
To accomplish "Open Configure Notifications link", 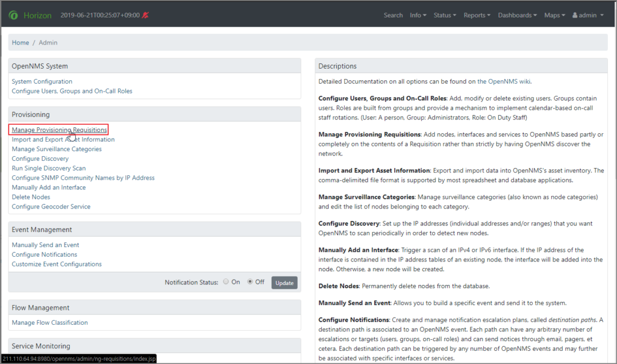I will click(45, 254).
